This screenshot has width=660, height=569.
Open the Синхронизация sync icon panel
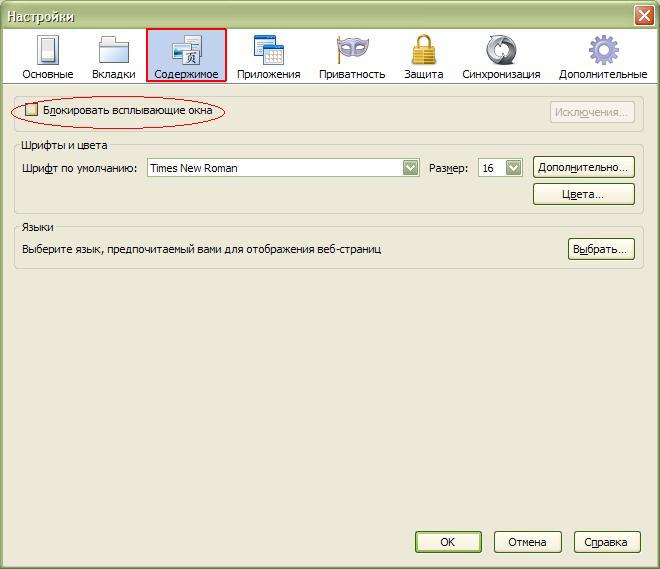pyautogui.click(x=501, y=56)
